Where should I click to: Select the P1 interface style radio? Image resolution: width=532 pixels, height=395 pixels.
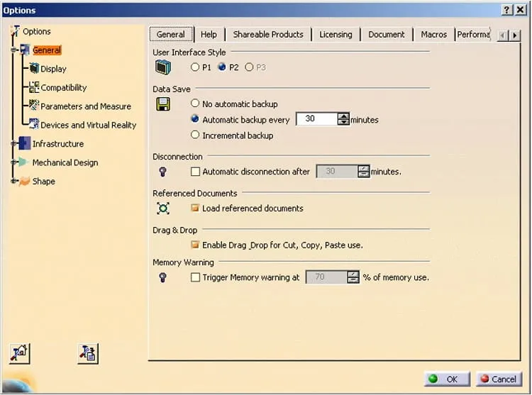tap(195, 67)
